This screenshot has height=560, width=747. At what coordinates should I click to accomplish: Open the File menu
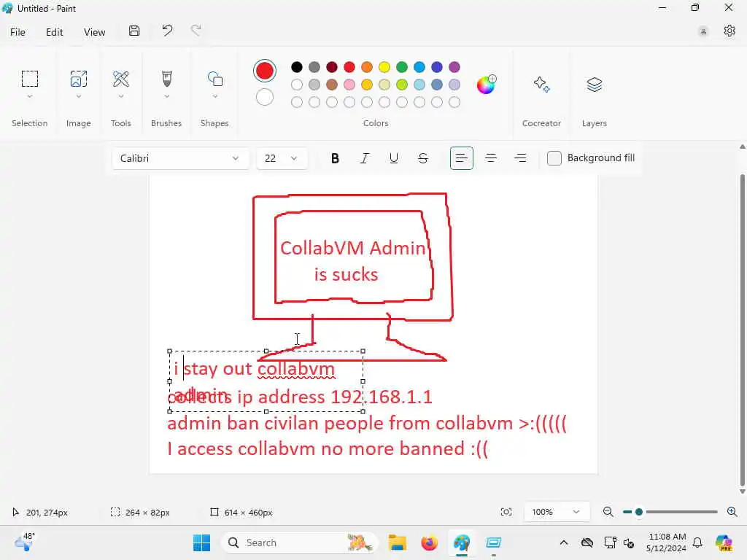[18, 32]
